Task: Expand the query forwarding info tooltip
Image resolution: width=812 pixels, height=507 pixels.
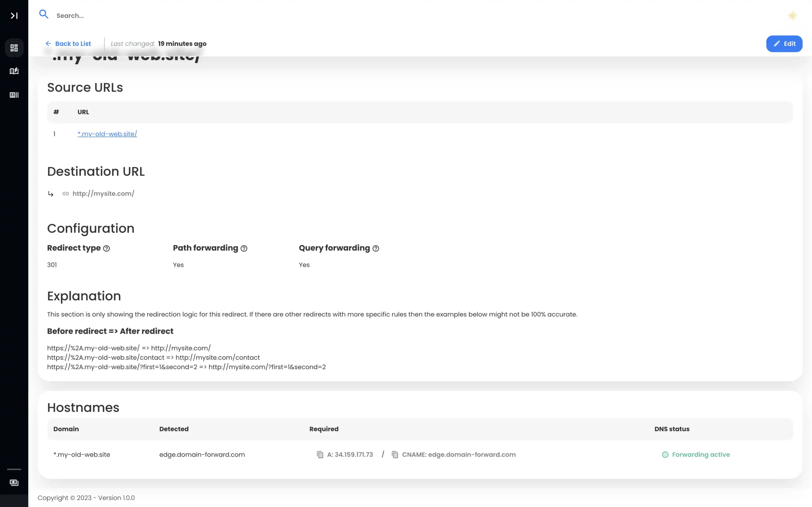Action: pos(377,248)
